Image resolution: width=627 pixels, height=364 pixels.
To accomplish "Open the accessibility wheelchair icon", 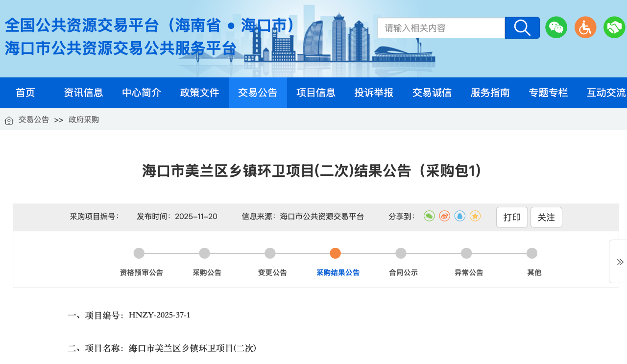I will (x=585, y=27).
